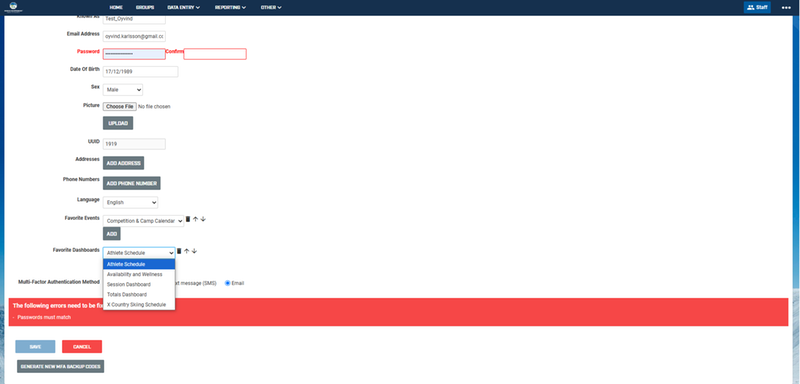
Task: Click Add Address button
Action: (x=123, y=163)
